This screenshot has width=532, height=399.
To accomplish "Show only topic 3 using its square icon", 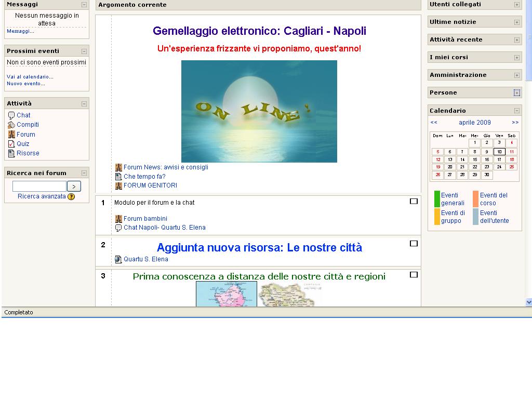I will click(414, 275).
